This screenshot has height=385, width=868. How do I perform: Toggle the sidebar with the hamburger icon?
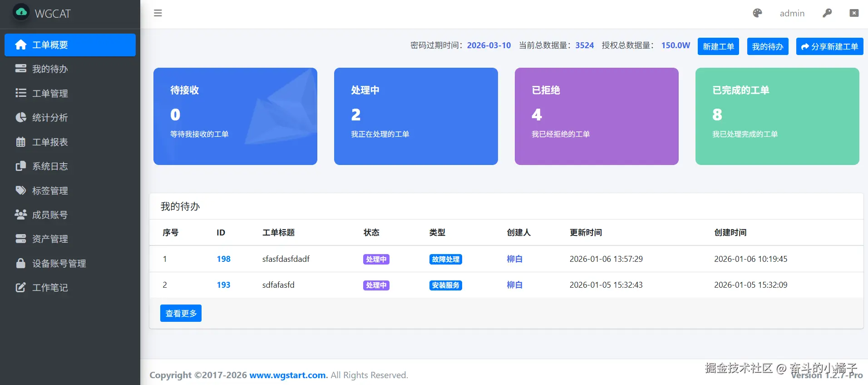(158, 13)
